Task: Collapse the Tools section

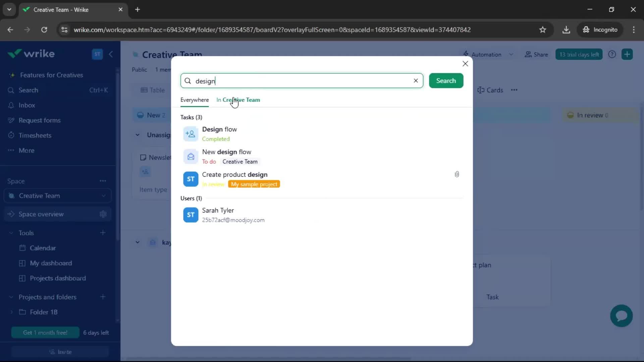Action: point(11,233)
